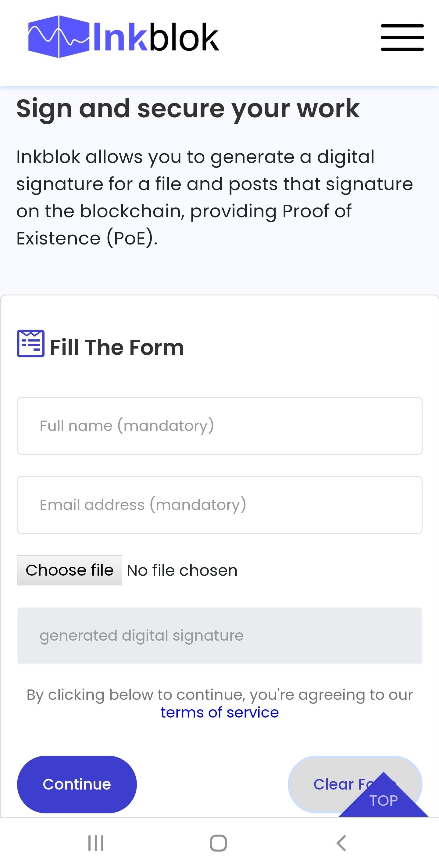This screenshot has height=868, width=439.
Task: Click the Proof of Existence description paragraph
Action: [x=214, y=197]
